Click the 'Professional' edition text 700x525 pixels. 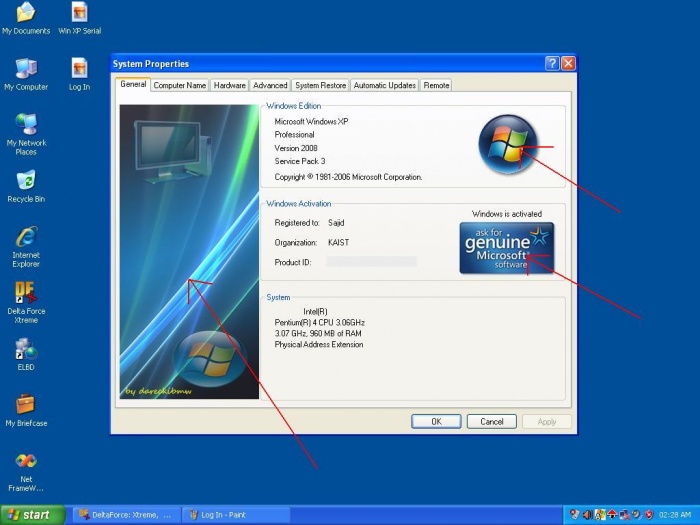294,134
